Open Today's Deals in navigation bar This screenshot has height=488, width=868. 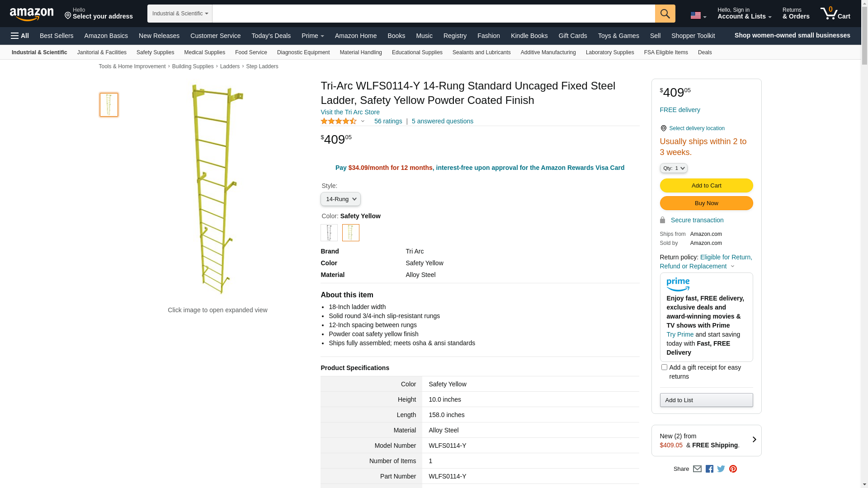pos(271,36)
